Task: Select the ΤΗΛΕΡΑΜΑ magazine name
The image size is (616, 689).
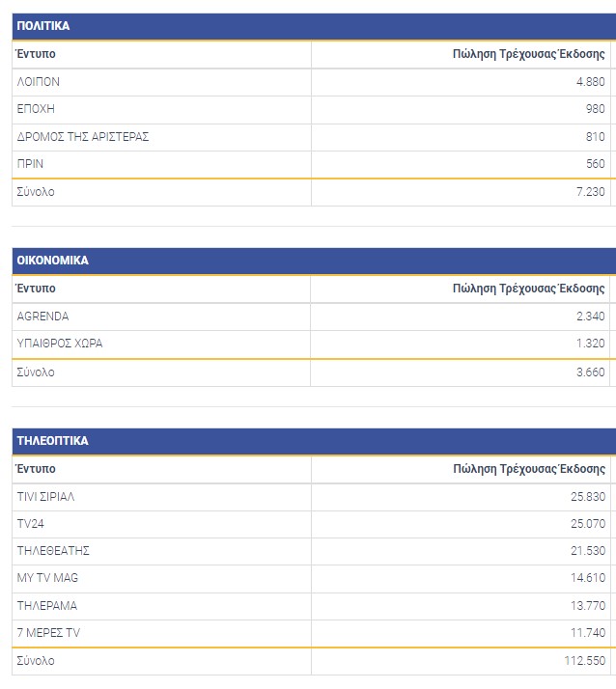Action: pos(47,606)
